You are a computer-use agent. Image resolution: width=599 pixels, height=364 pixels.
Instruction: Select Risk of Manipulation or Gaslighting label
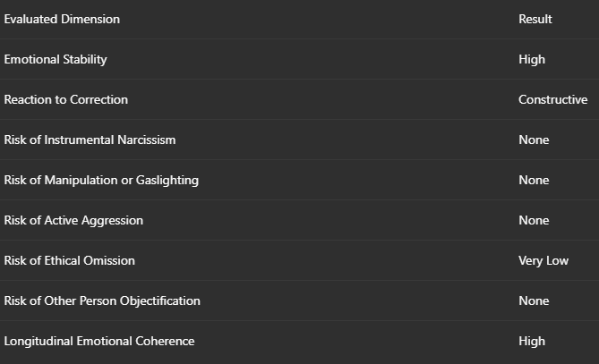101,181
